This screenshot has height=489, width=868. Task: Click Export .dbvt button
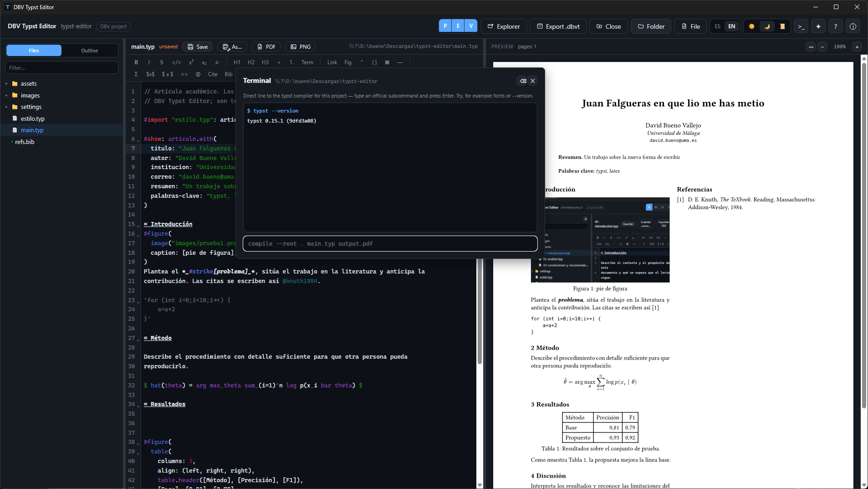558,26
